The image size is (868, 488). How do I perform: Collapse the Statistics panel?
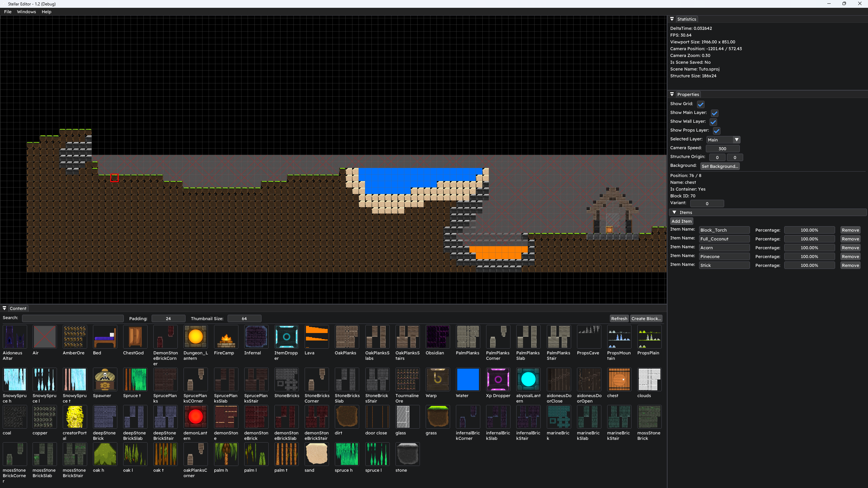pos(672,19)
